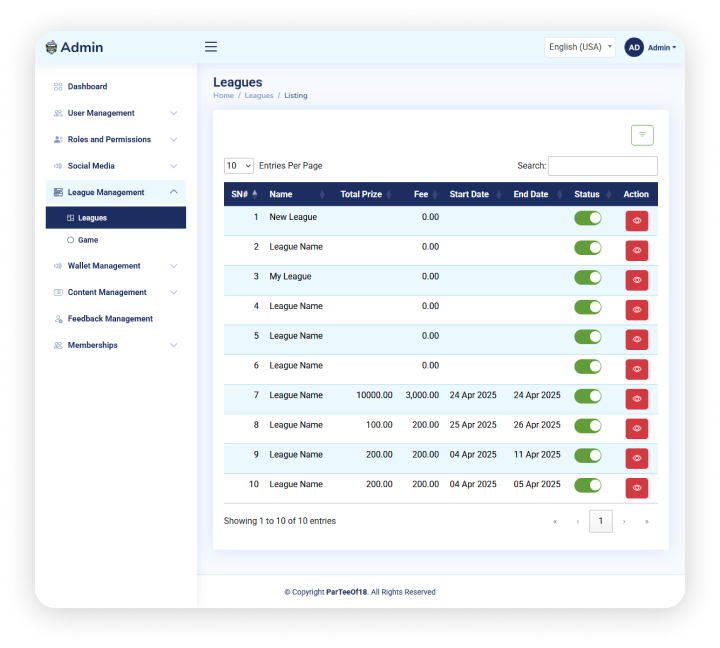Disable status toggle for row 7
This screenshot has width=720, height=648.
[588, 396]
